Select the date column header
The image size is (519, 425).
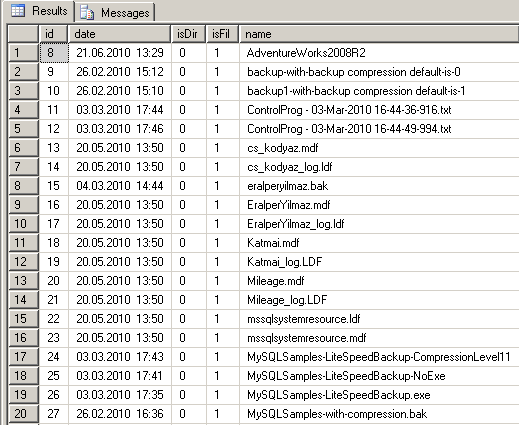tap(120, 34)
